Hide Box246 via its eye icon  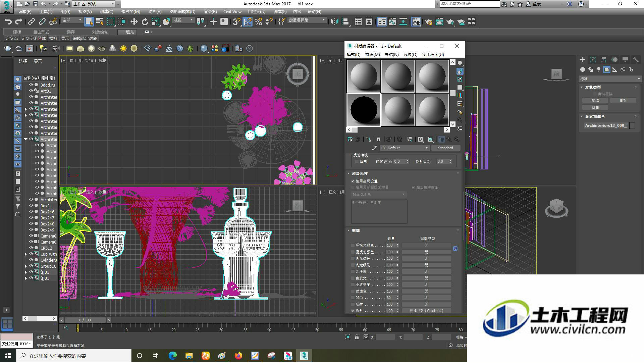(x=31, y=212)
